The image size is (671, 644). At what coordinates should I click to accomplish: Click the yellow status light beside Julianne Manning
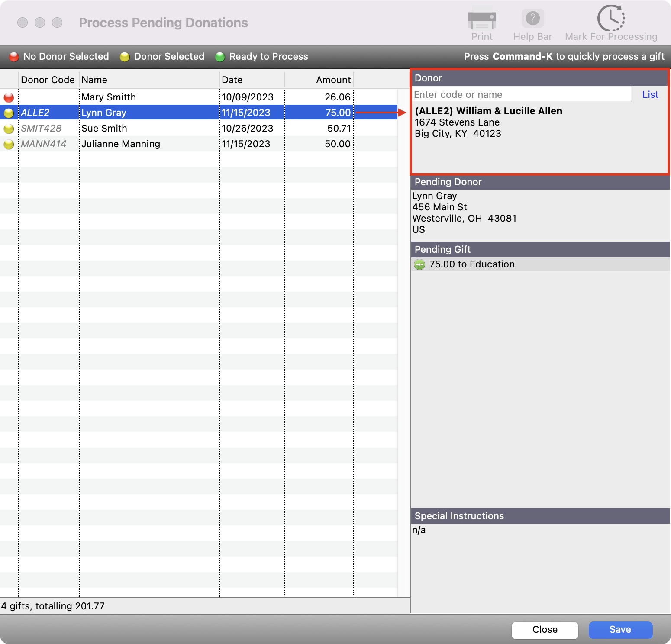click(9, 144)
